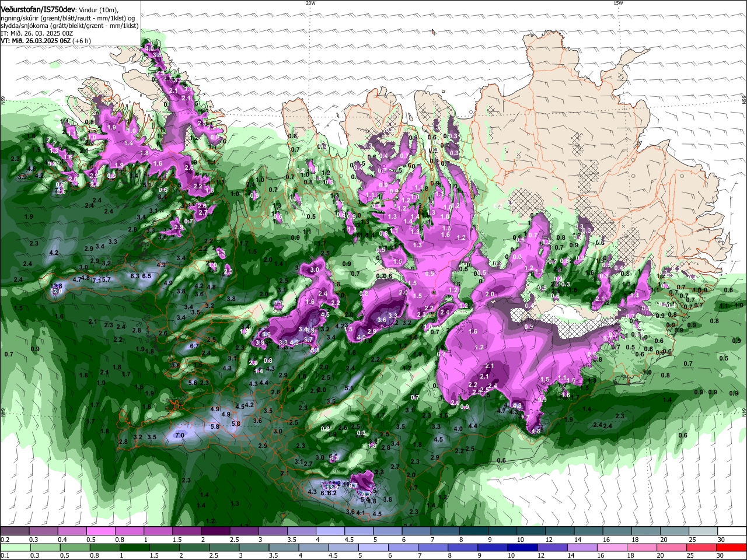The width and height of the screenshot is (747, 560).
Task: Click the bright red lower swatch labeled 30
Action: tap(731, 548)
